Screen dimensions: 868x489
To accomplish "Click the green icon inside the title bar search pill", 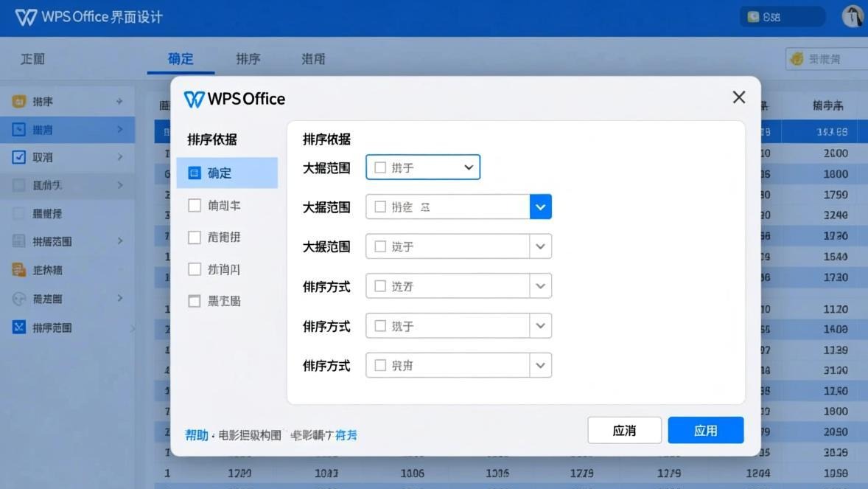I will click(753, 17).
